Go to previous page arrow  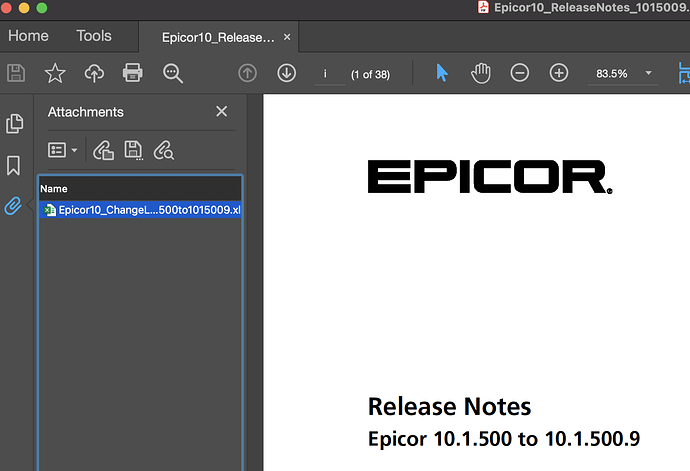pyautogui.click(x=247, y=73)
